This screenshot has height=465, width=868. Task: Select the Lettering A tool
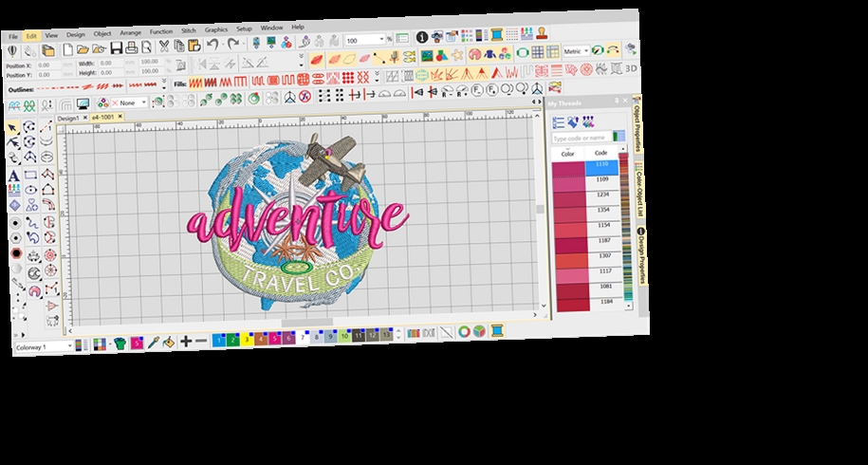pos(14,177)
